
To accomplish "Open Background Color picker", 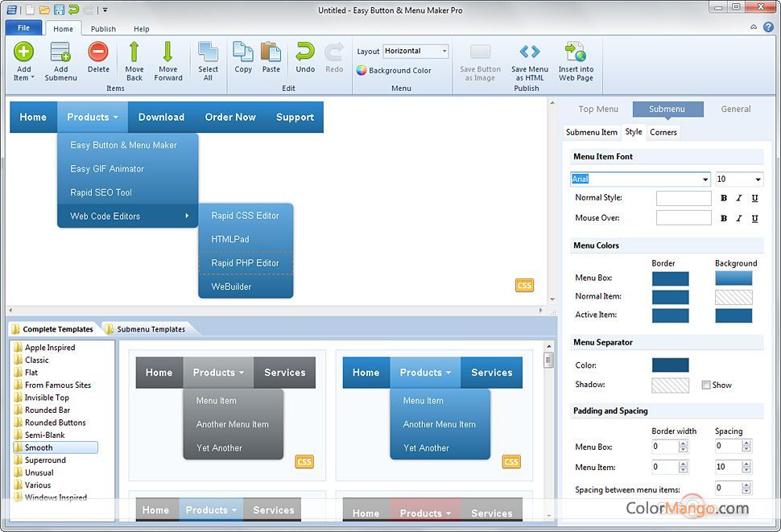I will point(394,71).
